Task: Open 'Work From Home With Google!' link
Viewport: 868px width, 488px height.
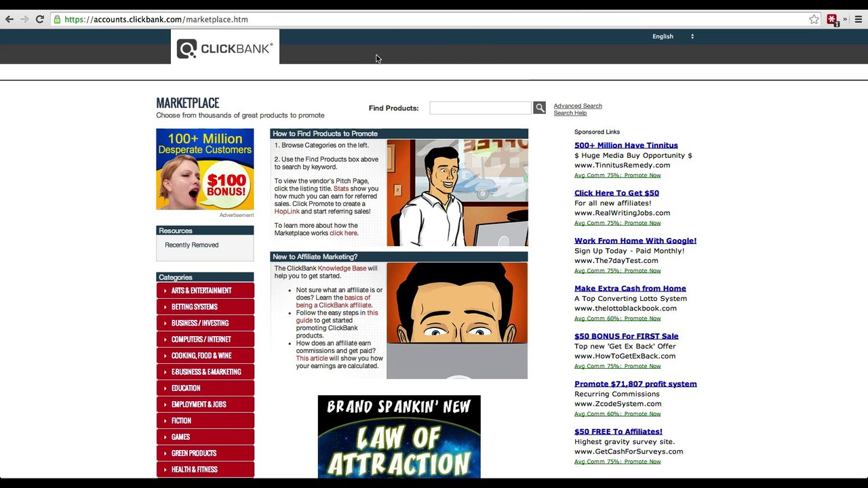Action: pyautogui.click(x=635, y=241)
